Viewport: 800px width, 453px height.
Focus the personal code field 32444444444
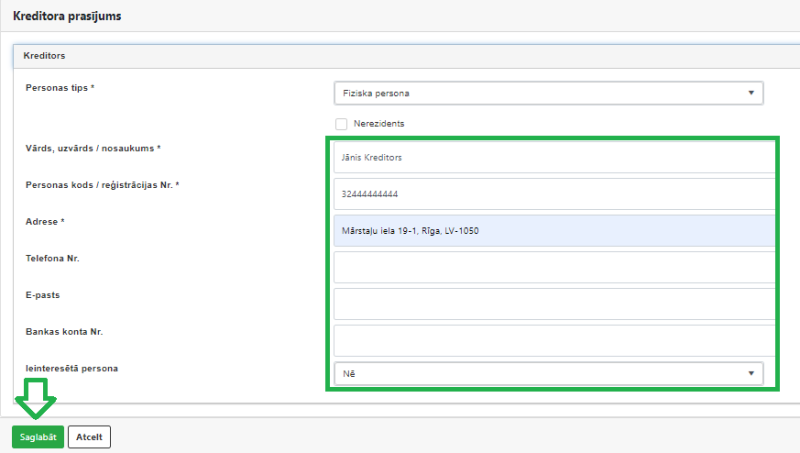pyautogui.click(x=553, y=194)
